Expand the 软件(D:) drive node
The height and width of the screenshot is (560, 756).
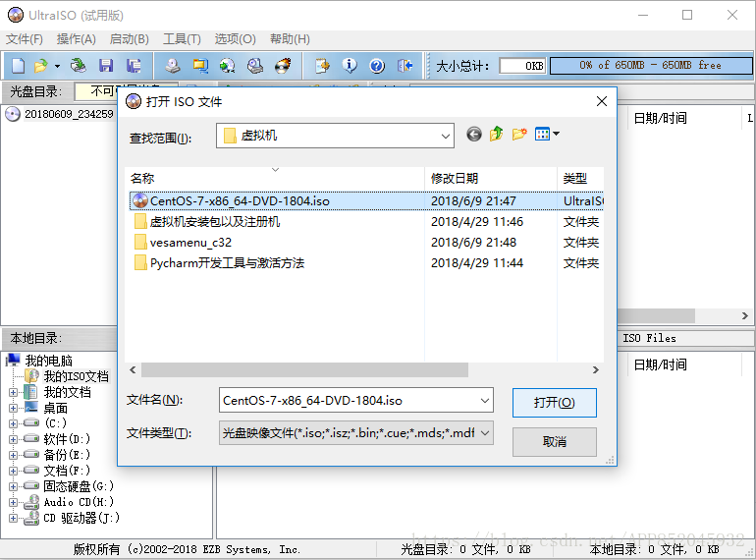tap(14, 440)
